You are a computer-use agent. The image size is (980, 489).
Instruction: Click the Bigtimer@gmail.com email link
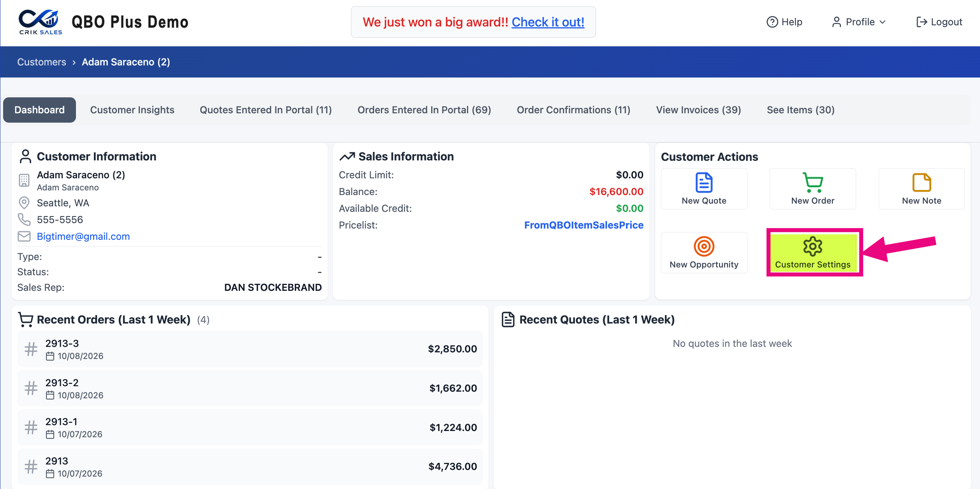(x=83, y=236)
